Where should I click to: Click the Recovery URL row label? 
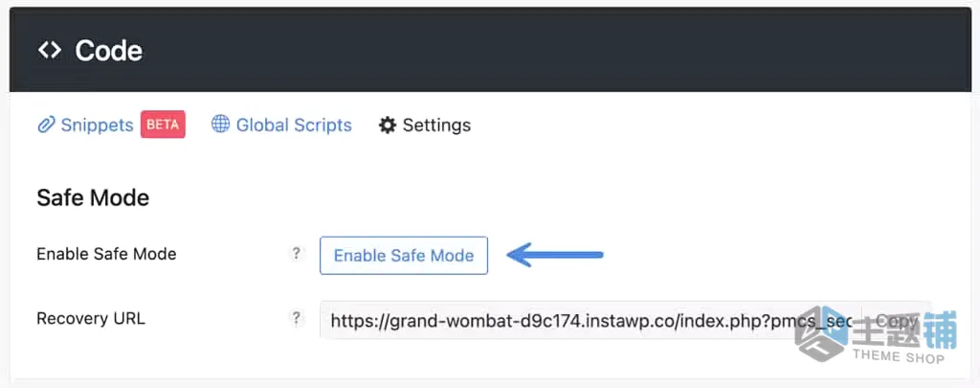(x=91, y=318)
